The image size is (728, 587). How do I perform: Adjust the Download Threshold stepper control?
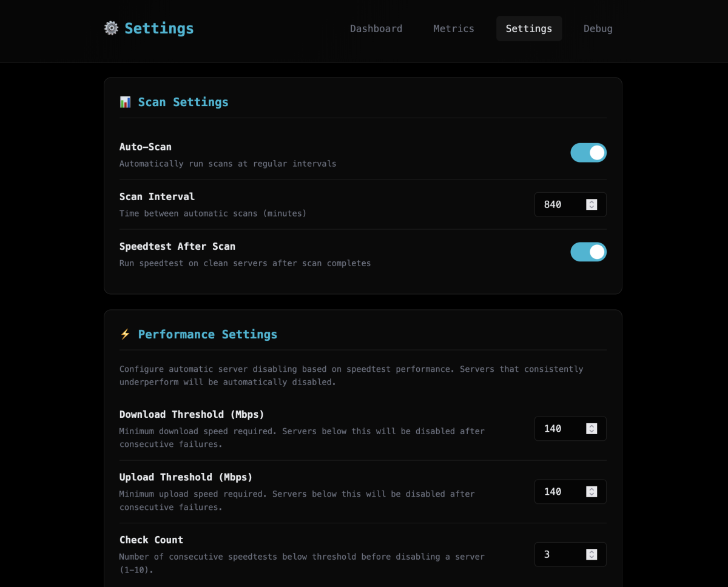click(591, 429)
